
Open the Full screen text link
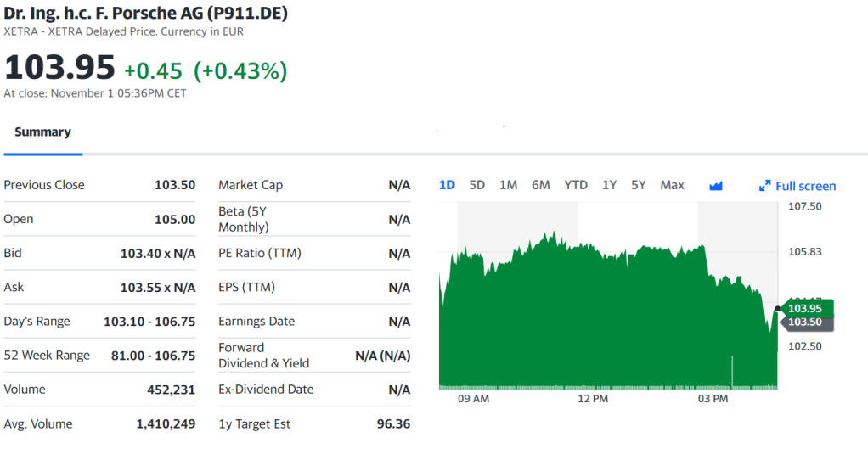click(805, 186)
